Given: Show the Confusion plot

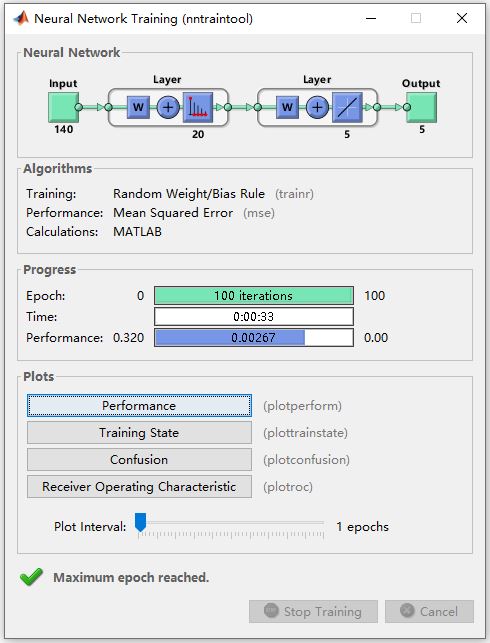Looking at the screenshot, I should 139,460.
